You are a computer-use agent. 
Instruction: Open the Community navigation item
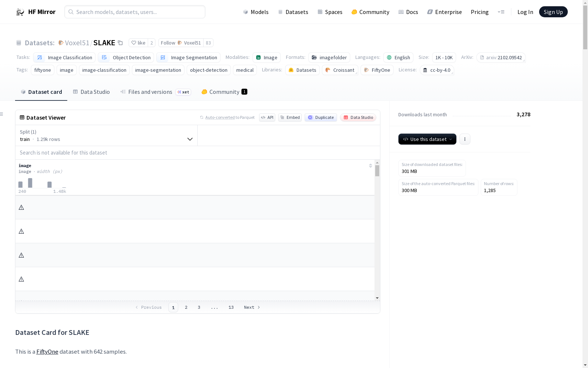[370, 12]
